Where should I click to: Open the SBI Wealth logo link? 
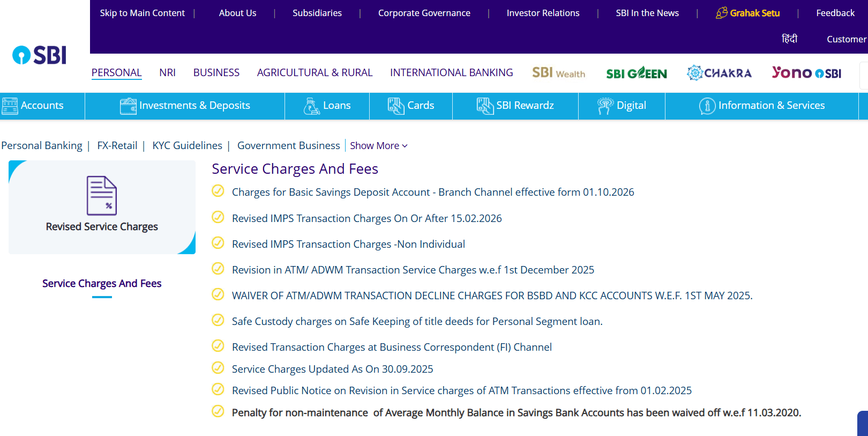[558, 72]
